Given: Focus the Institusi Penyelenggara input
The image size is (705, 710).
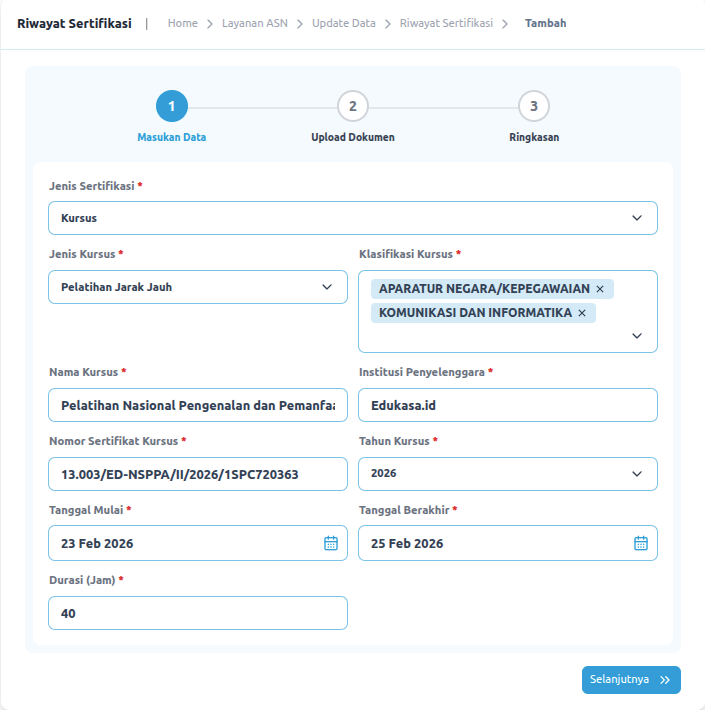Looking at the screenshot, I should [x=507, y=405].
